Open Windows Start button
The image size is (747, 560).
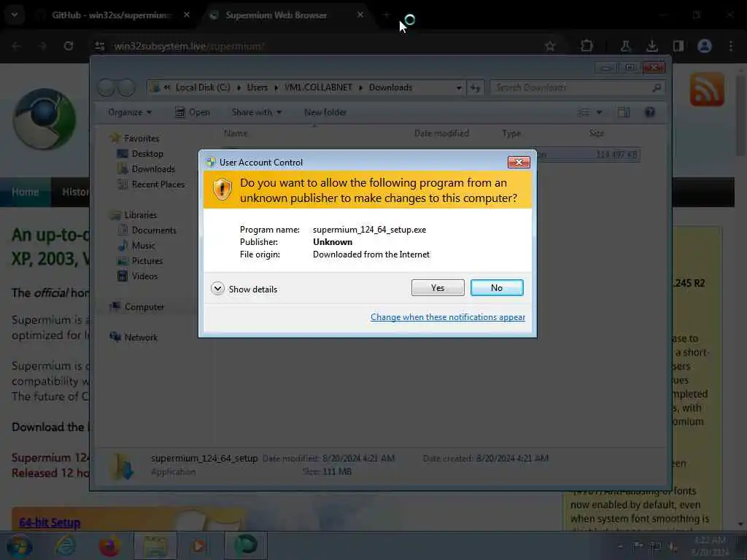[19, 545]
